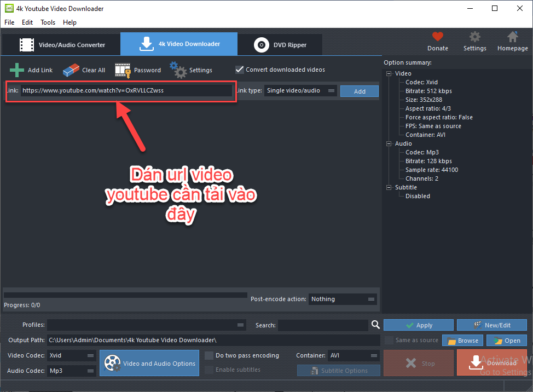The width and height of the screenshot is (533, 392).
Task: Click the download progress bar
Action: point(125,295)
